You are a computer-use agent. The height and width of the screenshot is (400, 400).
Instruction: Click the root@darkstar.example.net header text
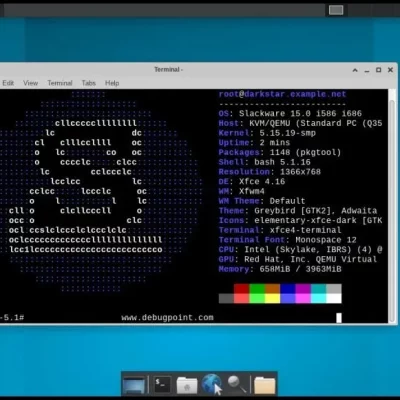(x=282, y=94)
